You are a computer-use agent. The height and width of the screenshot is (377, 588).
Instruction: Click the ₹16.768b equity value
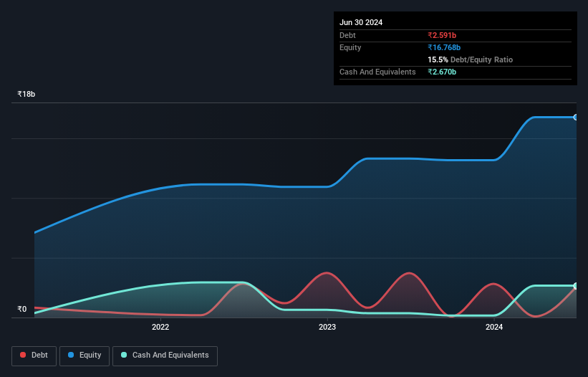(x=444, y=47)
